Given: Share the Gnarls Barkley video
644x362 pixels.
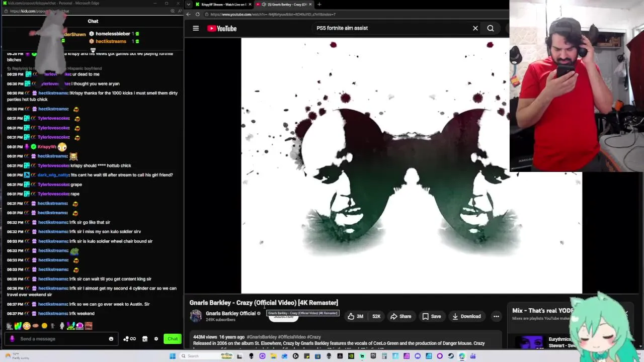Looking at the screenshot, I should click(x=400, y=316).
